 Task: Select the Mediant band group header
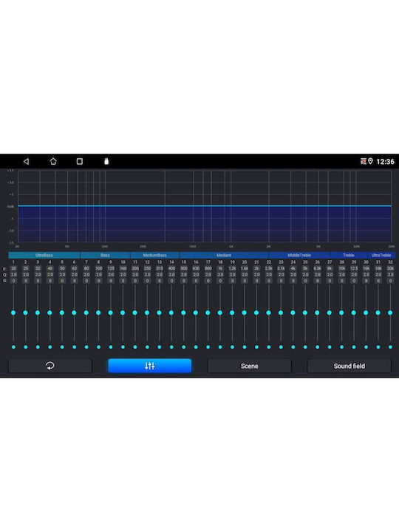[x=224, y=255]
